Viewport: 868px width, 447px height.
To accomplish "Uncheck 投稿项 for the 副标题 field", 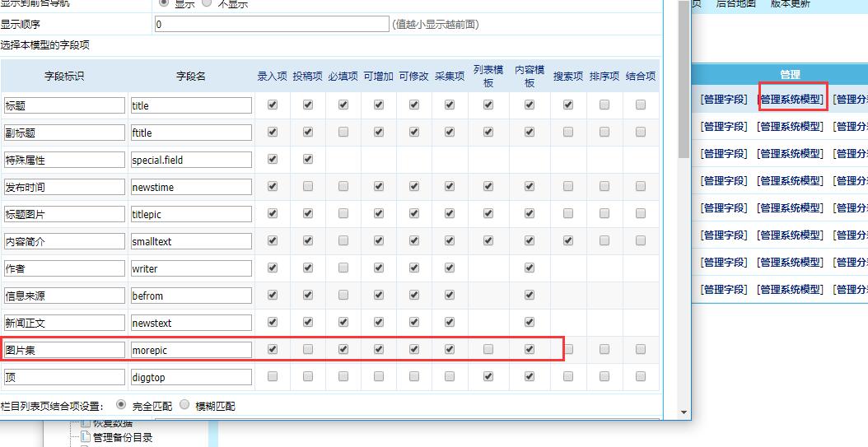I will [308, 133].
